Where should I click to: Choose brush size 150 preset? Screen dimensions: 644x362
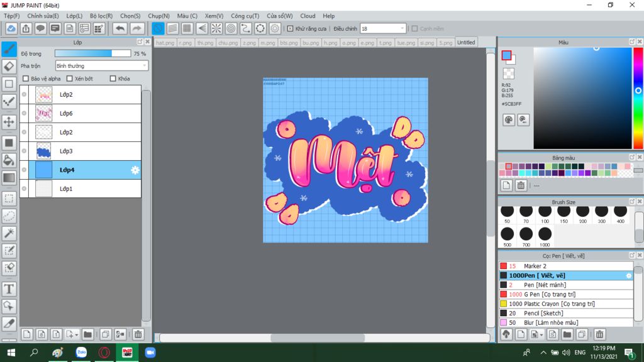pos(563,214)
